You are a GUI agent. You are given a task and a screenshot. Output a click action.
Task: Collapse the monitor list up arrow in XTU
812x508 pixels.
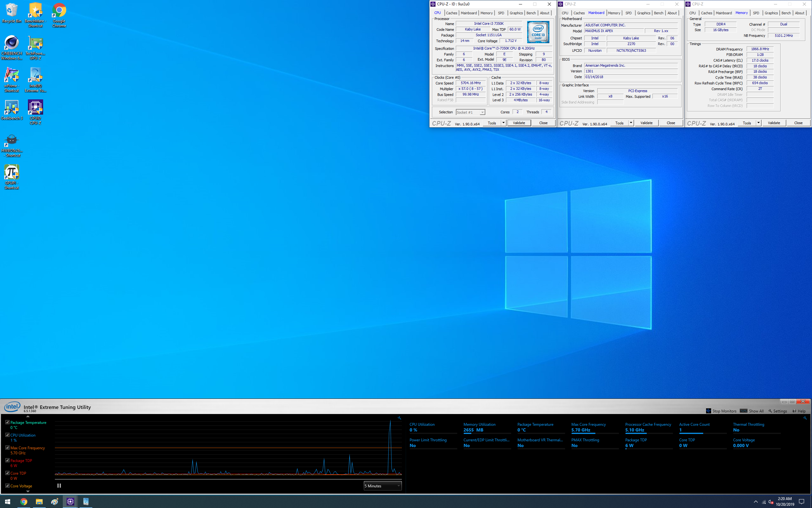[28, 416]
